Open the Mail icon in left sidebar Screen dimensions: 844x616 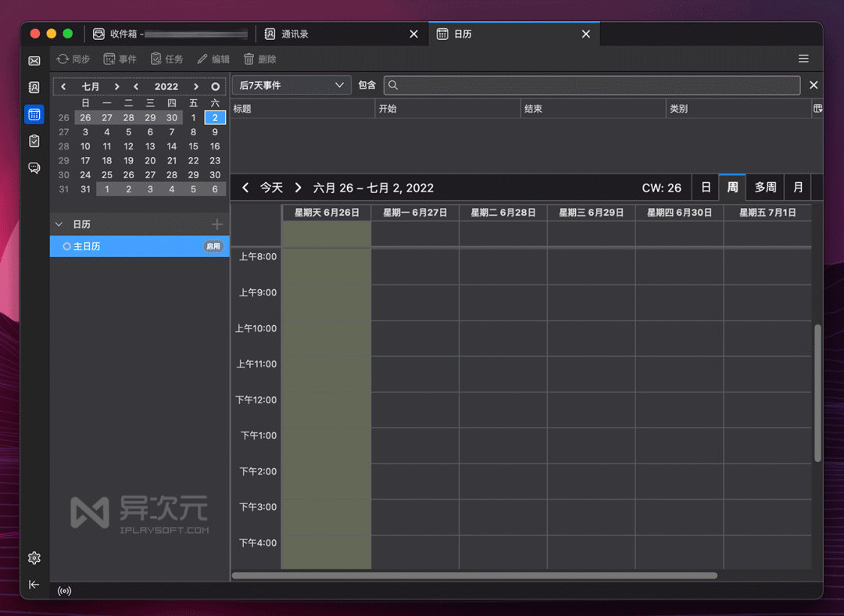[34, 61]
